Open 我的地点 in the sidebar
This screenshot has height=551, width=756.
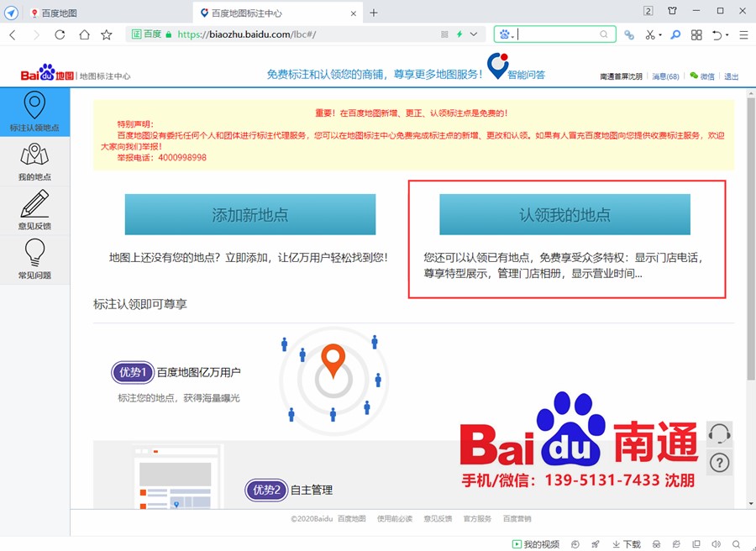[34, 162]
